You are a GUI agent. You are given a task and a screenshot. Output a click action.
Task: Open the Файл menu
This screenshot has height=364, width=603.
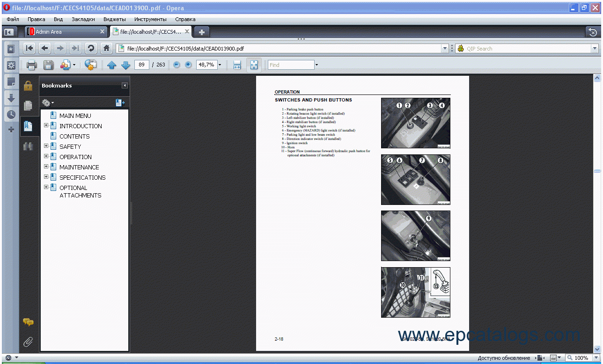(x=13, y=19)
